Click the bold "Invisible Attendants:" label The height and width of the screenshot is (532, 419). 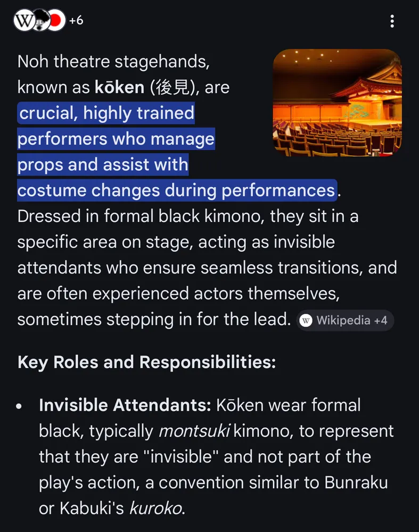point(125,405)
